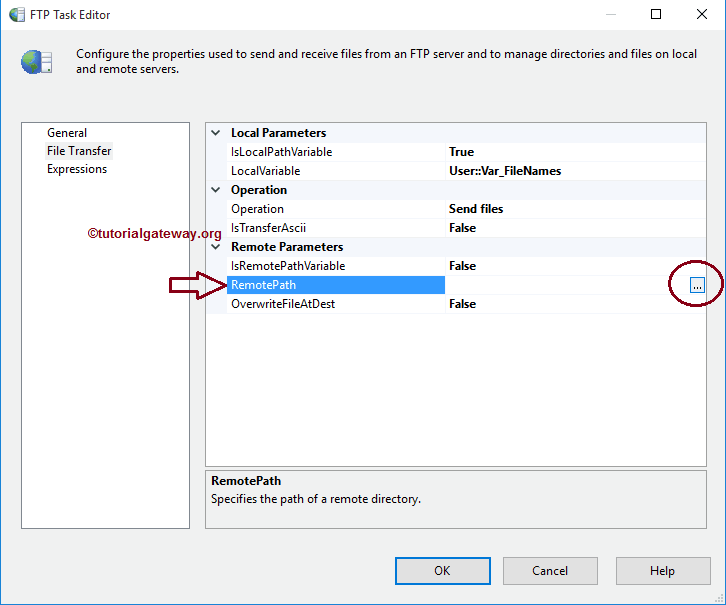The width and height of the screenshot is (726, 605).
Task: Click the globe FTP server icon
Action: 36,62
